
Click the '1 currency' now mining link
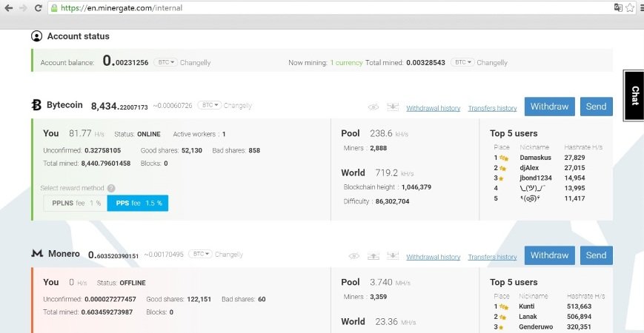click(x=346, y=63)
